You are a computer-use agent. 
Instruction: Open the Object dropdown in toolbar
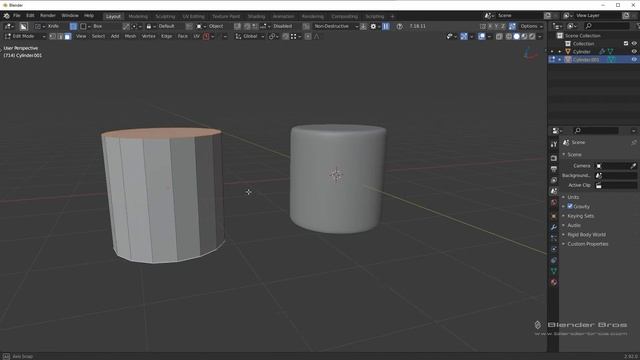[x=211, y=26]
